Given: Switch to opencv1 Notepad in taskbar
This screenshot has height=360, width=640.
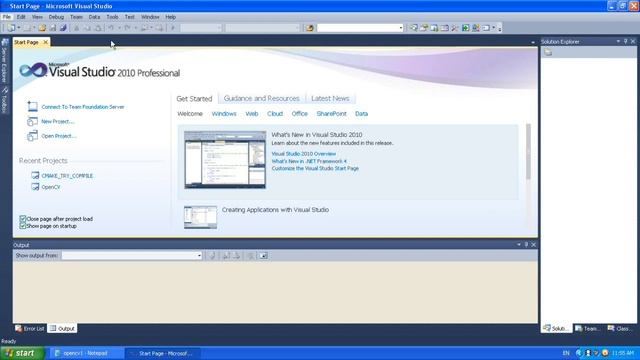Looking at the screenshot, I should point(86,353).
